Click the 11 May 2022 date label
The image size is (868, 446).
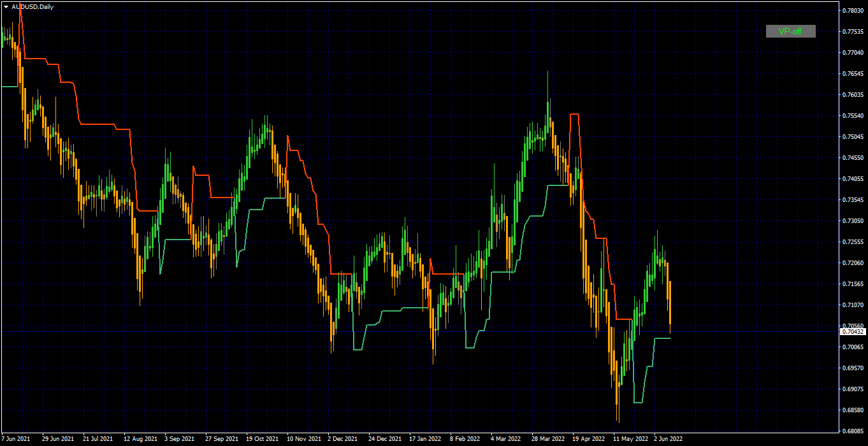(630, 439)
